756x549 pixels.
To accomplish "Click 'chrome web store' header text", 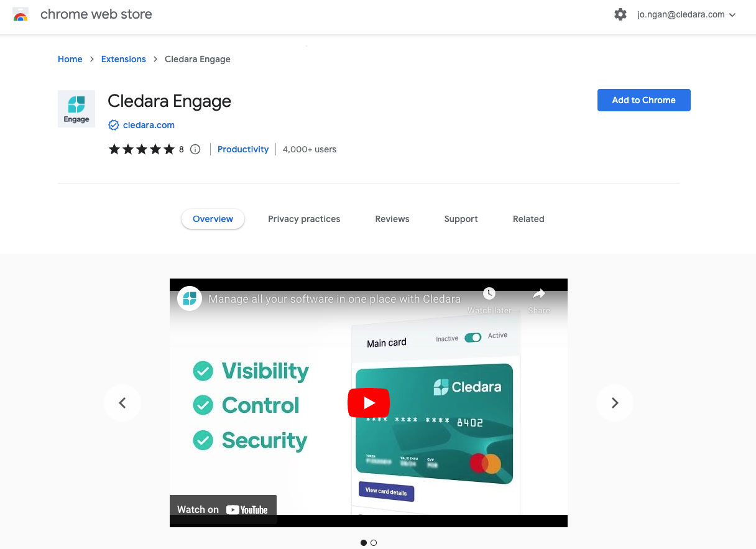I will (x=96, y=14).
